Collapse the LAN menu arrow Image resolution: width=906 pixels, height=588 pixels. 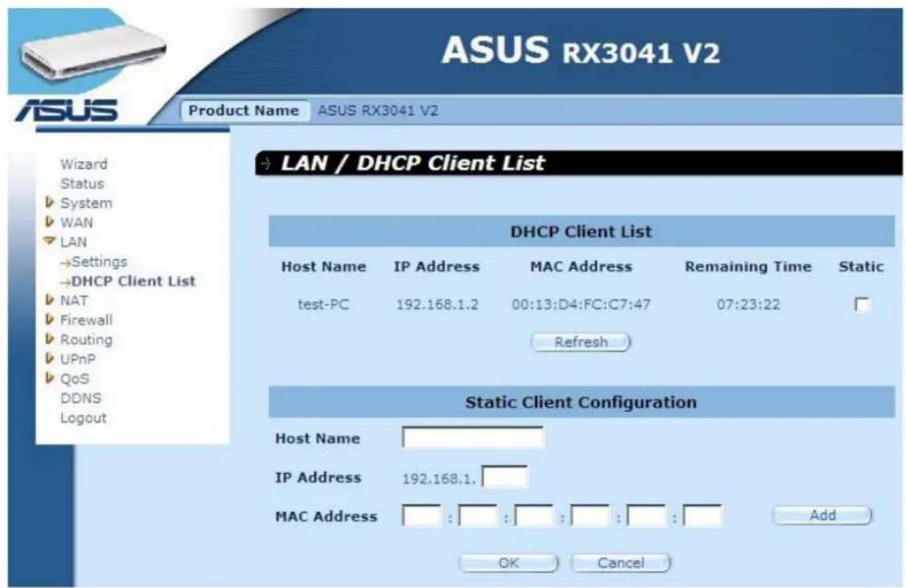point(50,241)
